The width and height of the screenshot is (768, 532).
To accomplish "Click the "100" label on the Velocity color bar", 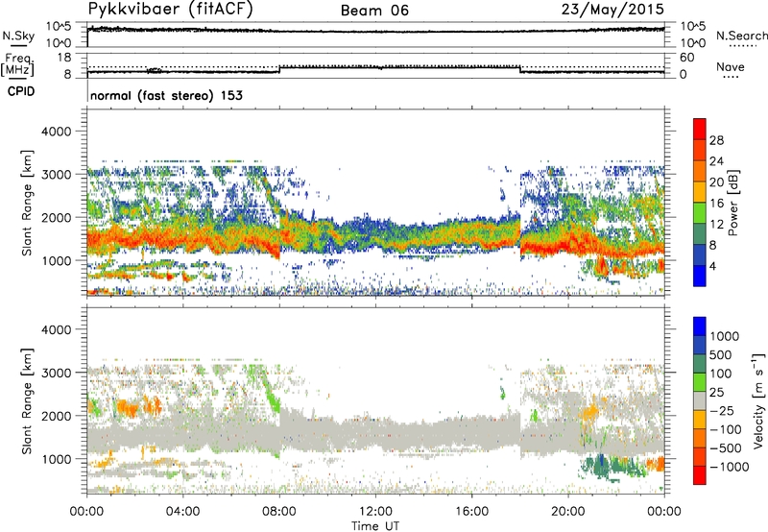I will click(721, 374).
